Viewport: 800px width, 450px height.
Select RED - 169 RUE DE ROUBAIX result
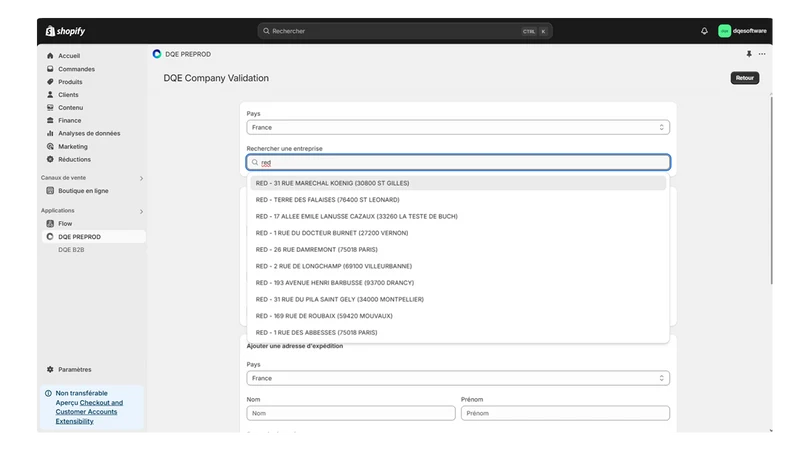[458, 316]
